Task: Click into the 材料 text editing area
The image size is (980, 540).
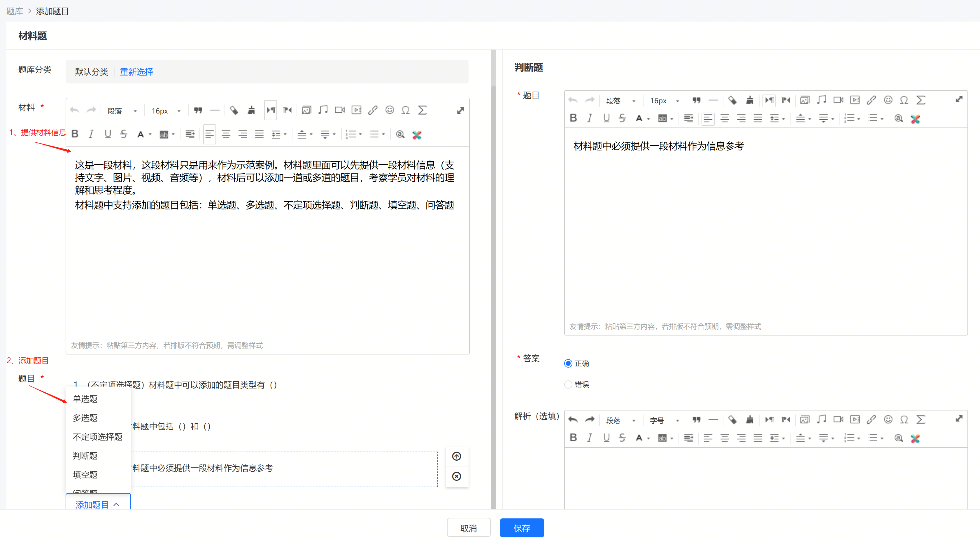Action: pos(267,242)
